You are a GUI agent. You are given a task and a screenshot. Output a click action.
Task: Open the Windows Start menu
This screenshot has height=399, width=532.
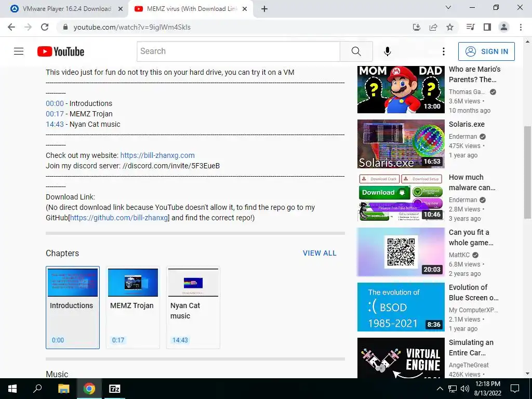pos(12,389)
